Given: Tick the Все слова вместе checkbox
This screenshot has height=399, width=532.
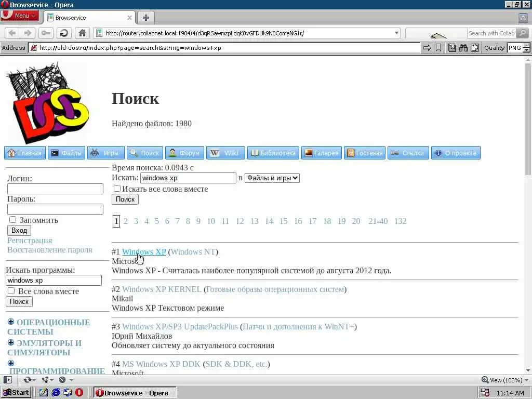Looking at the screenshot, I should (x=11, y=291).
